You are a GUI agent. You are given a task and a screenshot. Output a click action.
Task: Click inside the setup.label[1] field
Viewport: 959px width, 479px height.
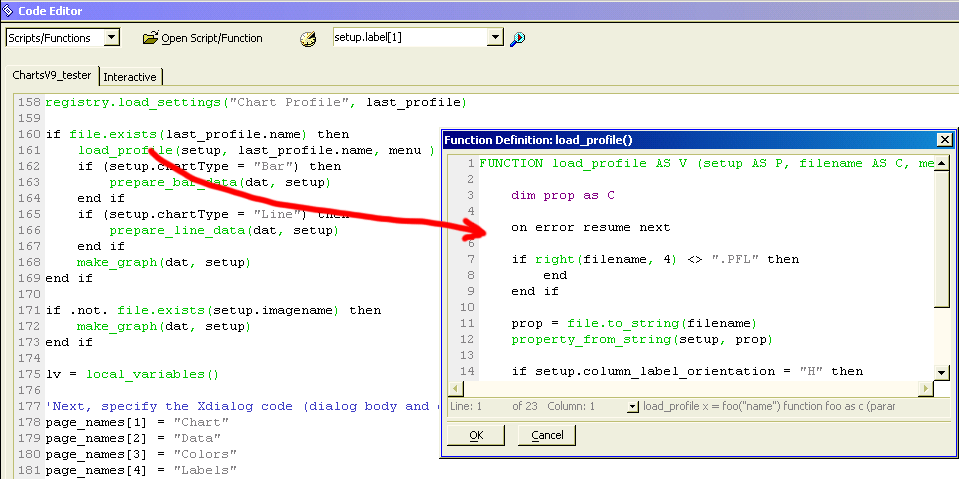[410, 38]
